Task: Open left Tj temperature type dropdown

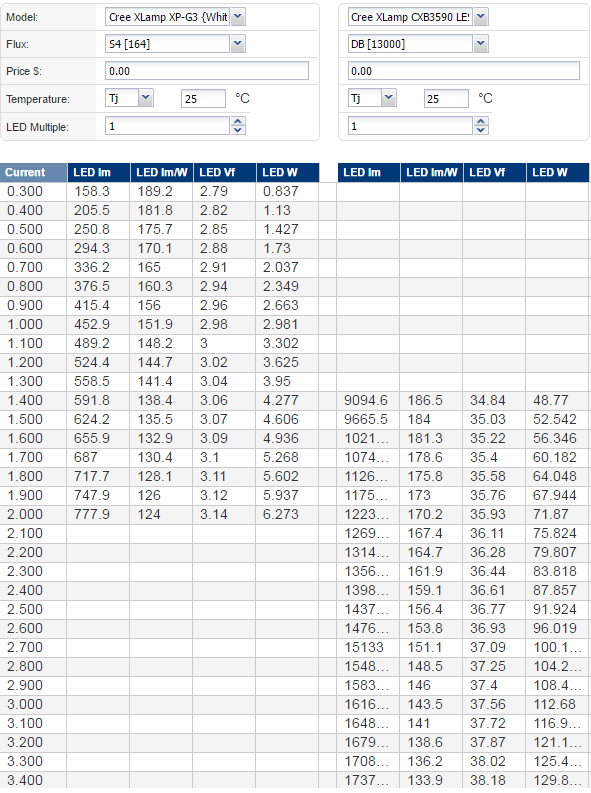Action: pyautogui.click(x=146, y=98)
